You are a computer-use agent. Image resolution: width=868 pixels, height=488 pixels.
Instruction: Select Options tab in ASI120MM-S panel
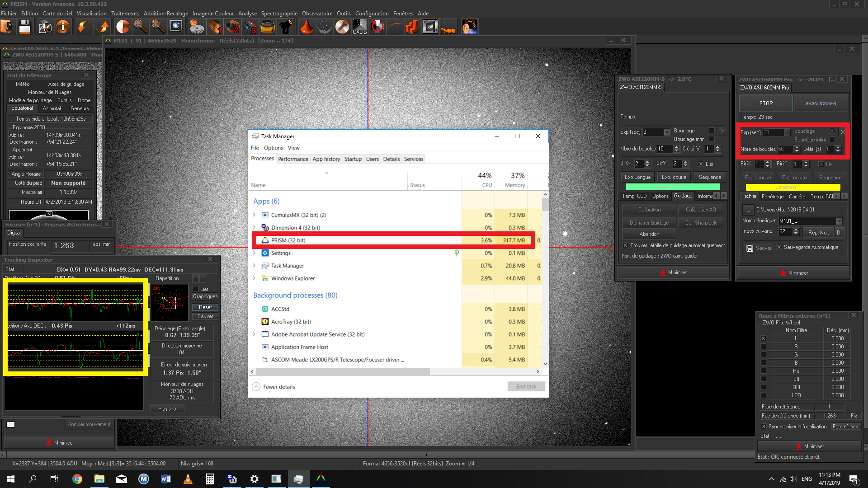(x=660, y=196)
